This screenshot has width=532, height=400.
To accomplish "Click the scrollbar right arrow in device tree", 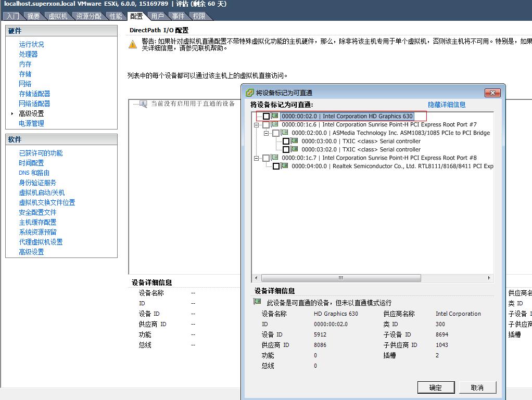I will [489, 278].
